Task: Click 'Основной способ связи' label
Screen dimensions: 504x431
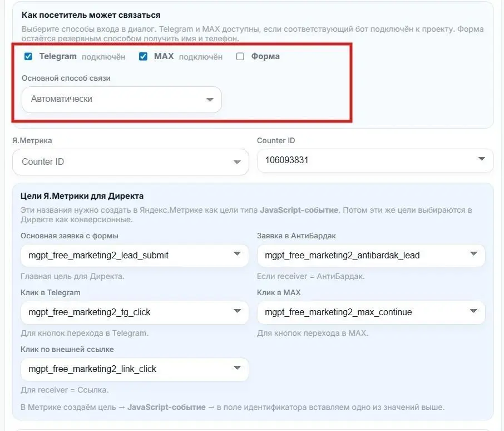Action: [66, 78]
